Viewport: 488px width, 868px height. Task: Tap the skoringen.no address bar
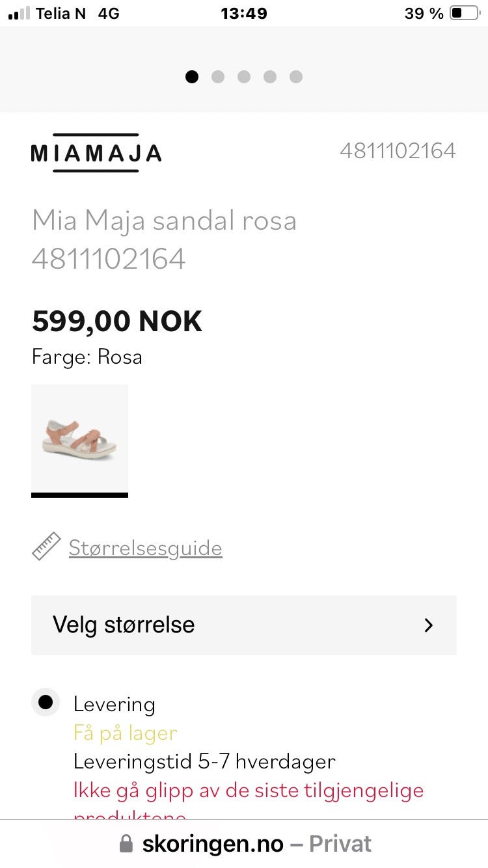pyautogui.click(x=244, y=844)
